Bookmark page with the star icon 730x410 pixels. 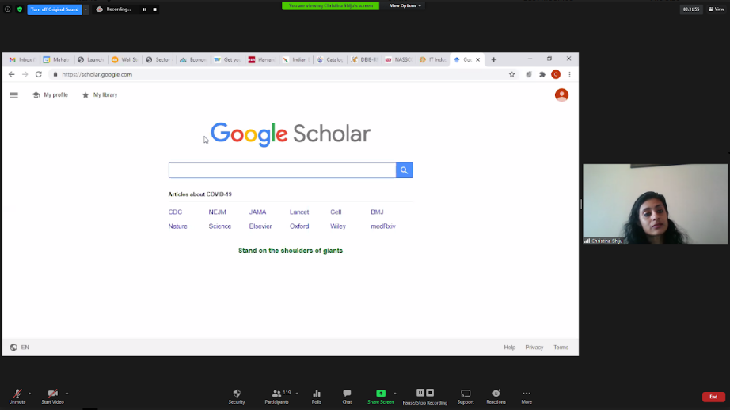coord(512,74)
